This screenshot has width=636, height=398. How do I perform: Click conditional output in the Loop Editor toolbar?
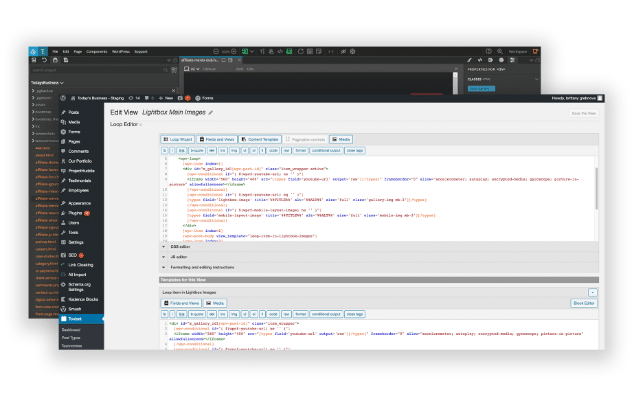pos(326,151)
